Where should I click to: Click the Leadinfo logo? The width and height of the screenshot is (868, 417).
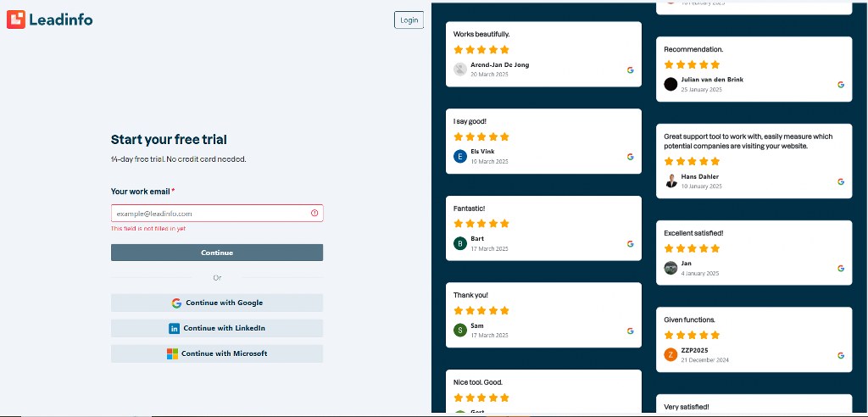click(50, 19)
